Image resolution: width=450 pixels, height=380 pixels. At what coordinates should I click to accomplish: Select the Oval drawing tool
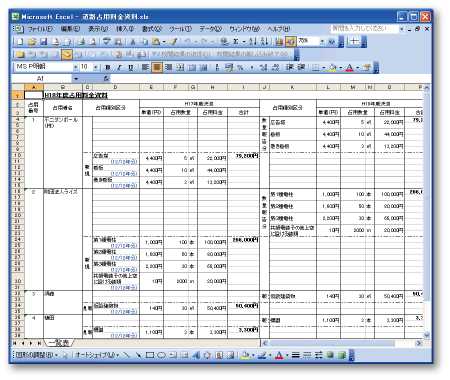[x=161, y=355]
